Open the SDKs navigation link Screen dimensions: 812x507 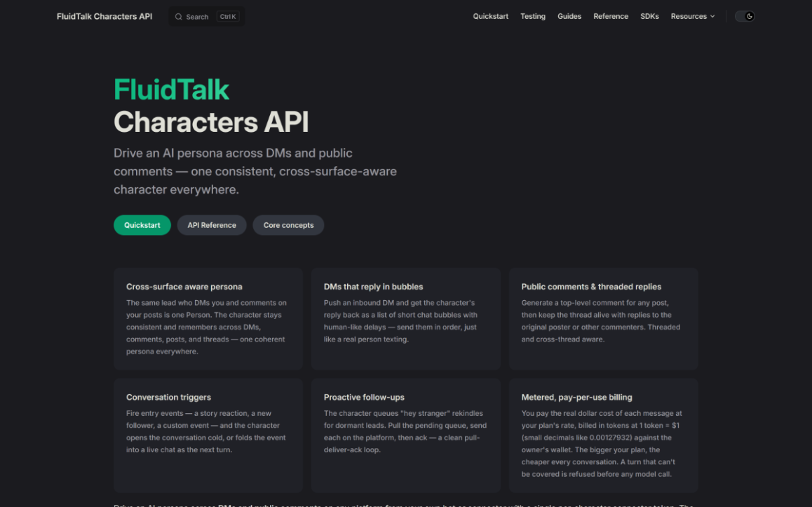tap(649, 17)
